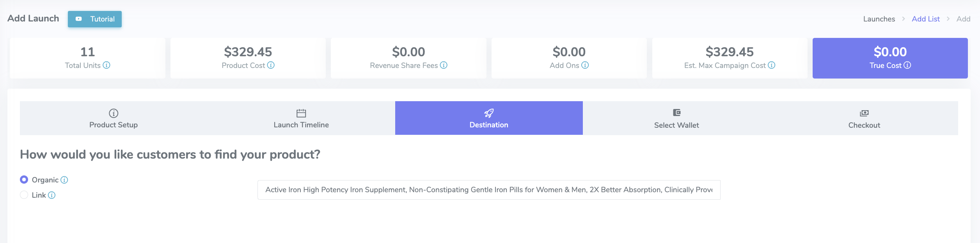
Task: Go to the Destination tab
Action: 489,118
